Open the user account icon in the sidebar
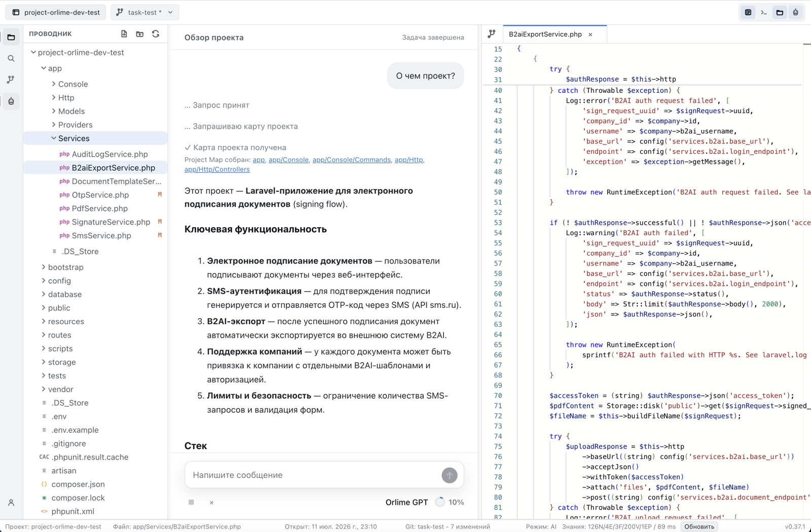The width and height of the screenshot is (811, 532). 11,503
